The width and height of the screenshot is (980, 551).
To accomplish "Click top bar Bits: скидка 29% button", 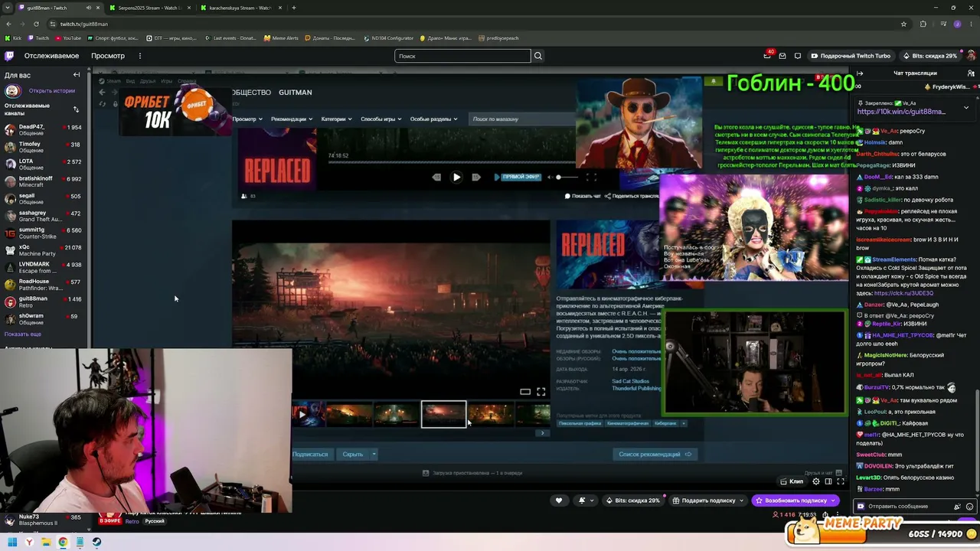I will [x=930, y=56].
